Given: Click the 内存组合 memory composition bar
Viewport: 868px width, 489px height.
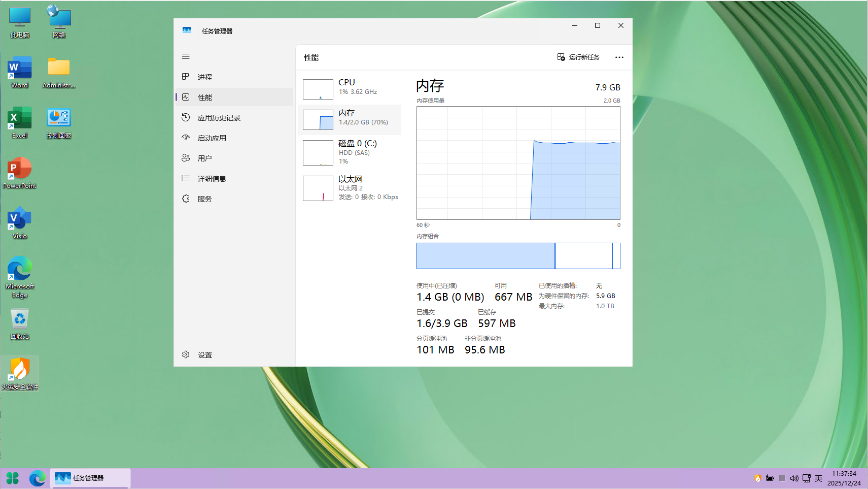Looking at the screenshot, I should coord(518,256).
